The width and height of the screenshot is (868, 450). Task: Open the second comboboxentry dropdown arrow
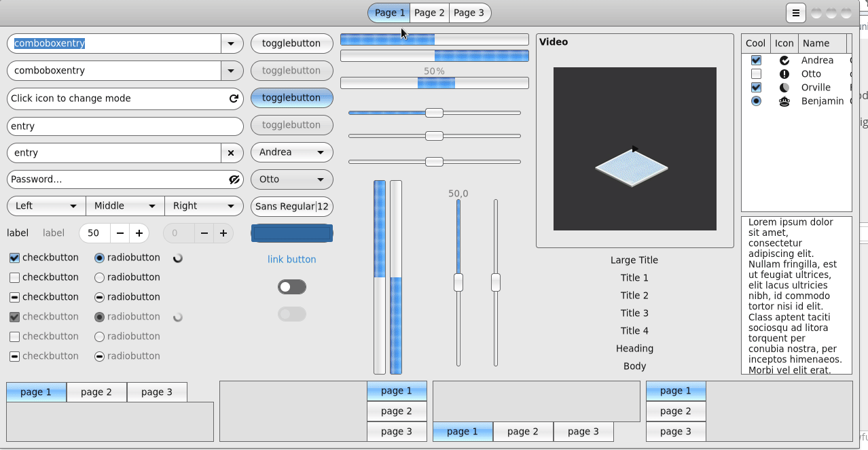[x=232, y=71]
